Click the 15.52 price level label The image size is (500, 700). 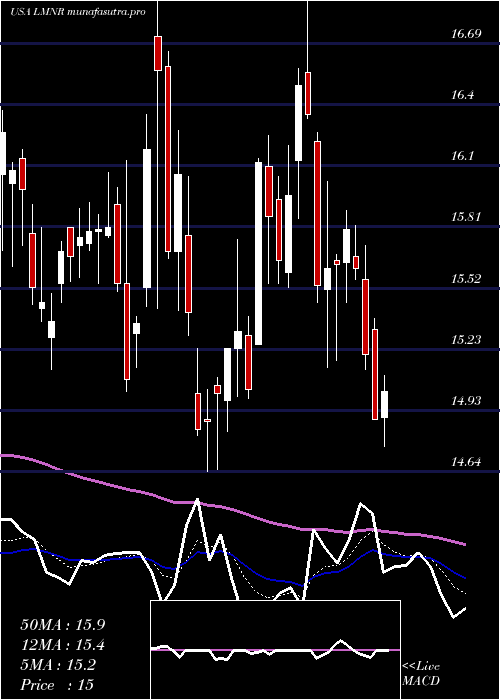(466, 279)
